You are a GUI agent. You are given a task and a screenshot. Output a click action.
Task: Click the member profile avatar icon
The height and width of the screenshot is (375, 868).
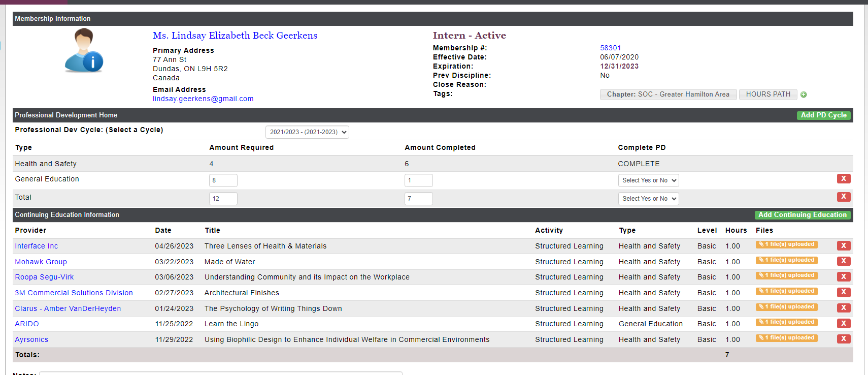(84, 50)
